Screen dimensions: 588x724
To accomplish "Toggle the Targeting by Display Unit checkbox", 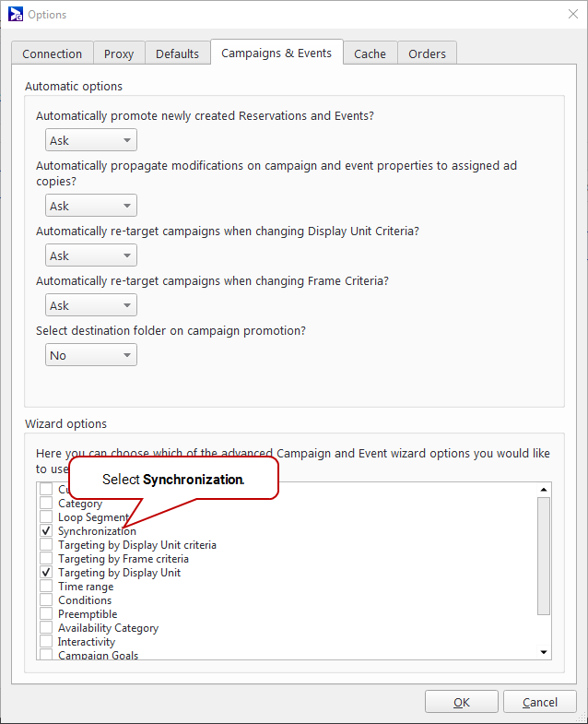I will pyautogui.click(x=46, y=573).
